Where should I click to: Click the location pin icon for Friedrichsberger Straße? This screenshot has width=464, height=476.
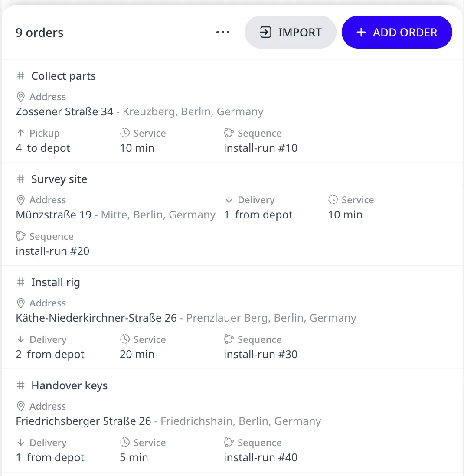point(21,407)
